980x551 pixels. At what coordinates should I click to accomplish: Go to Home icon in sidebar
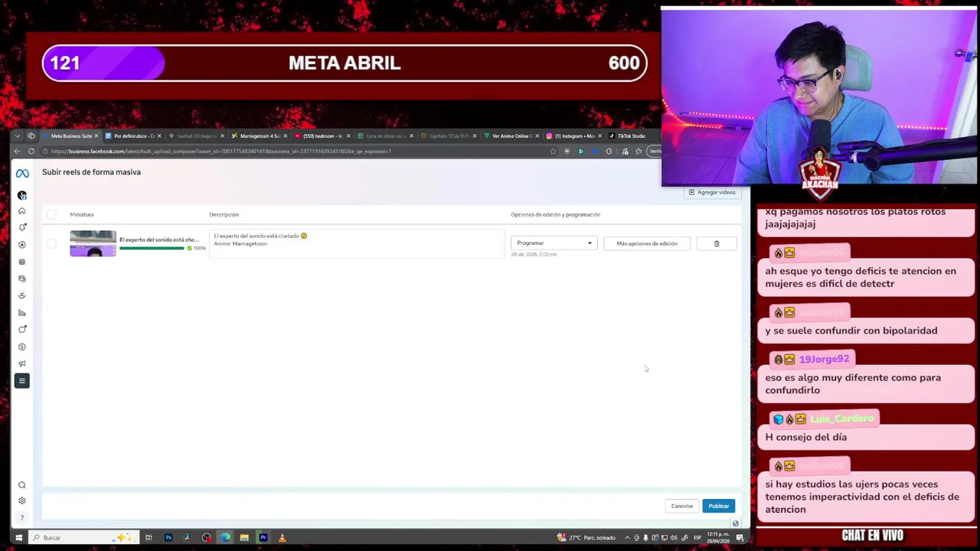pyautogui.click(x=22, y=211)
